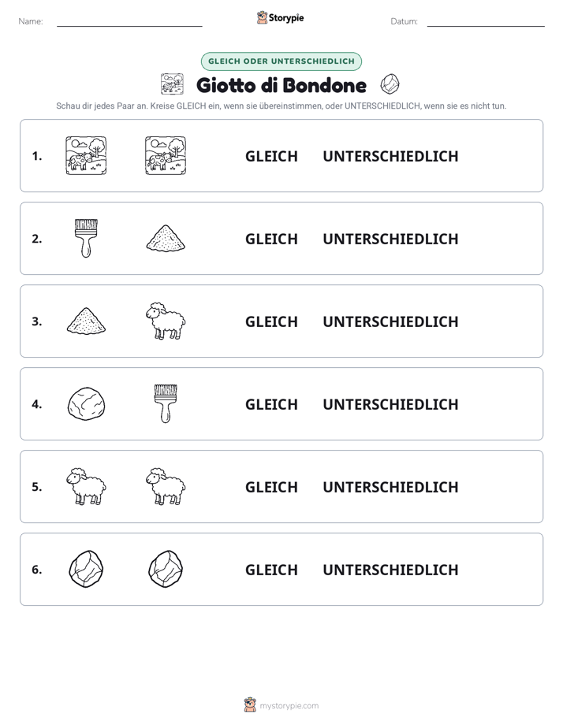Click the first farm picture in row 1
Screen dimensions: 563x728
pos(86,155)
